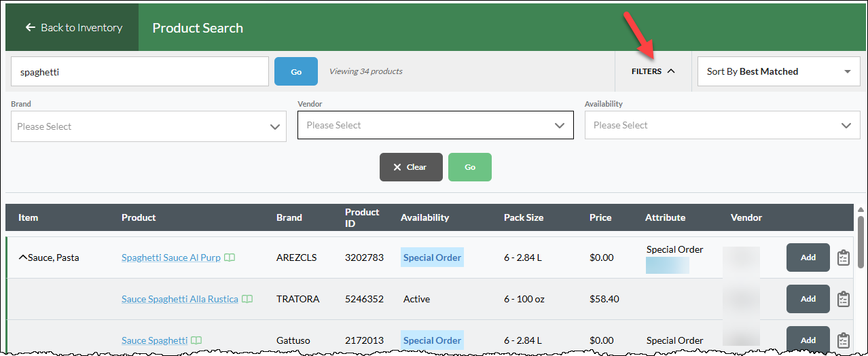Screen dimensions: 868x356
Task: Click clipboard icon for product 5246352
Action: point(844,299)
